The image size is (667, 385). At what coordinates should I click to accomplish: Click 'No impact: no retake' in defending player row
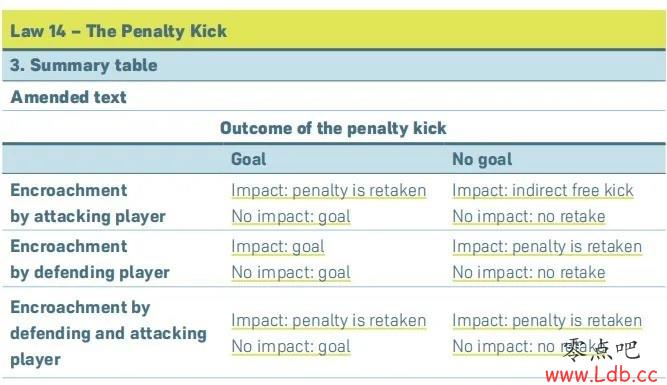coord(529,273)
